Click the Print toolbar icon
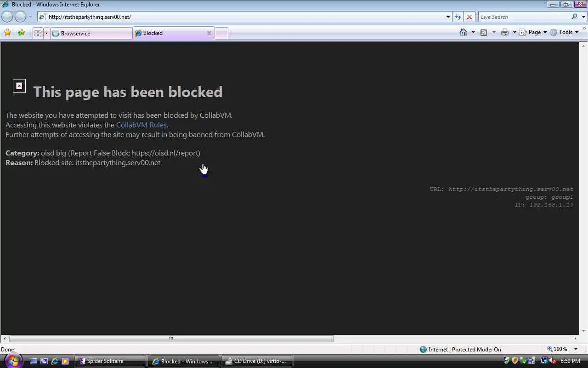 pyautogui.click(x=505, y=32)
